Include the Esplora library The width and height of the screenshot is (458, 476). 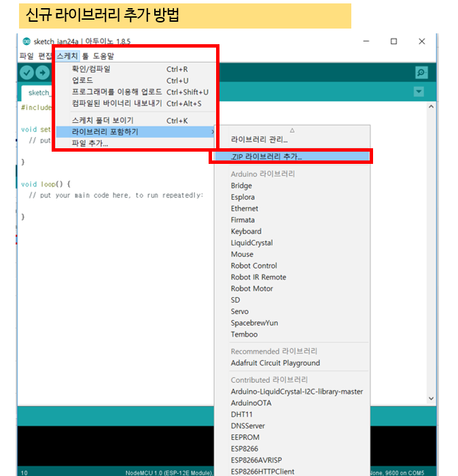click(x=292, y=197)
